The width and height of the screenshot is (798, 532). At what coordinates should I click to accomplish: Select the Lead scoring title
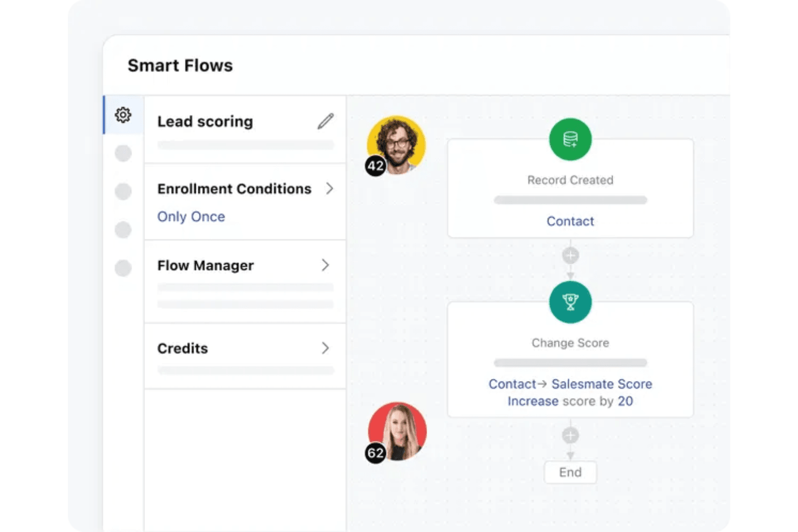(205, 122)
